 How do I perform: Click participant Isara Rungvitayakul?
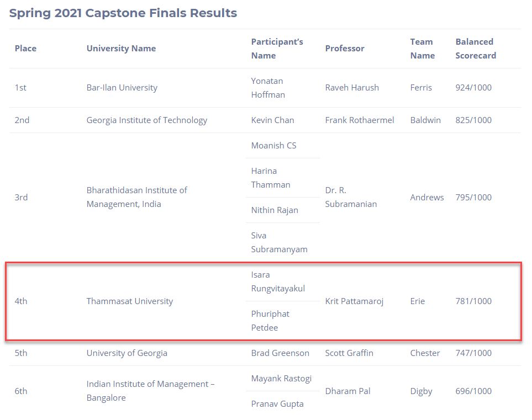click(278, 281)
